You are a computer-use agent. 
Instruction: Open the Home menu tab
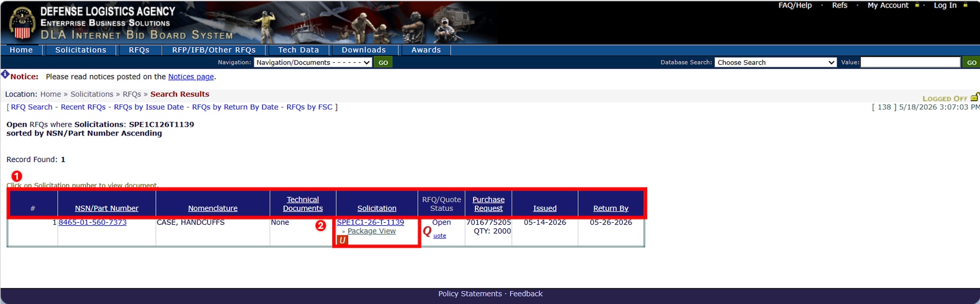tap(21, 50)
